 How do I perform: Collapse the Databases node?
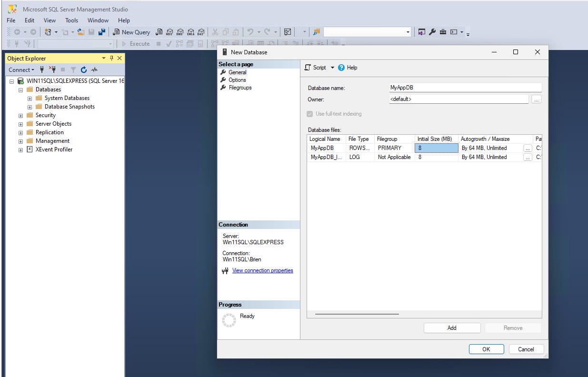point(20,89)
